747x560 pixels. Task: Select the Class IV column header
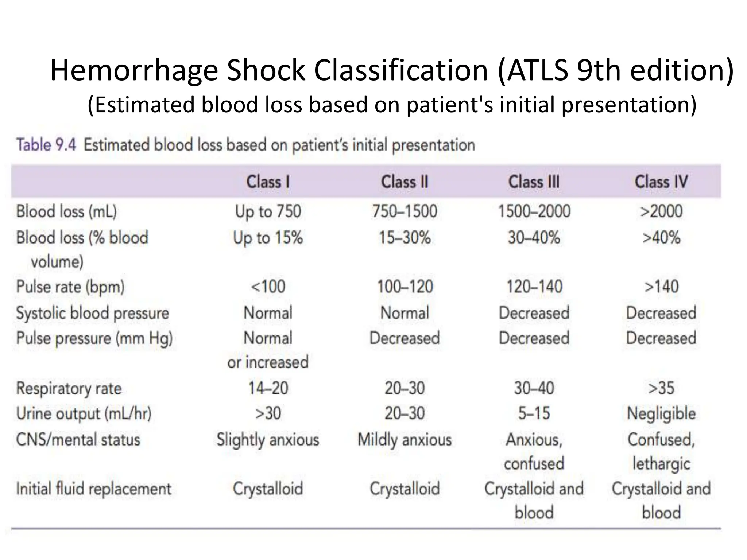[x=661, y=182]
